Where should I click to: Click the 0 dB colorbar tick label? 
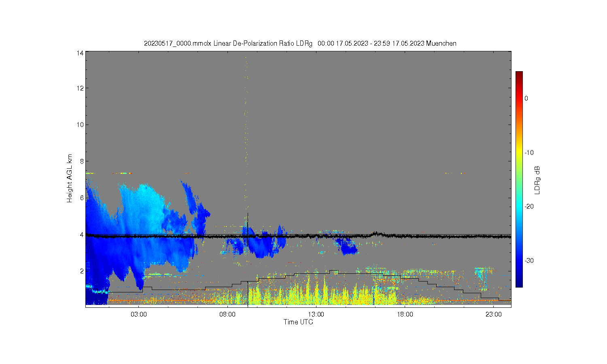(x=526, y=98)
